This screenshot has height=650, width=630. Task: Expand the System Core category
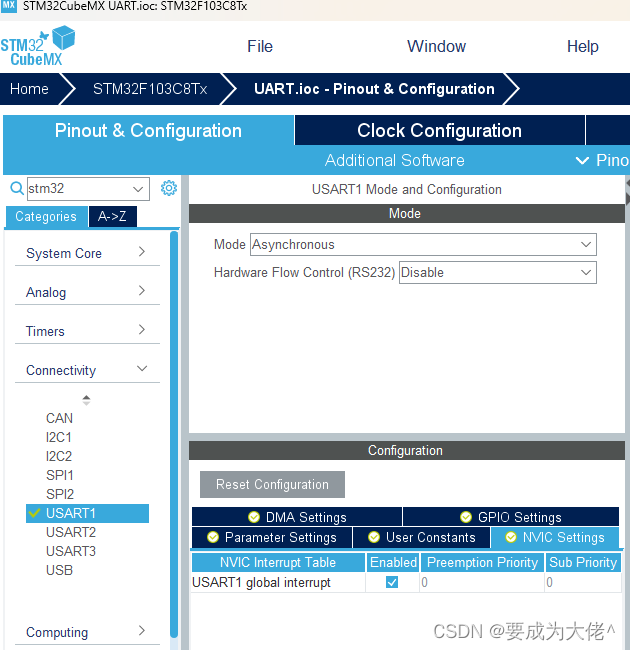(x=87, y=253)
